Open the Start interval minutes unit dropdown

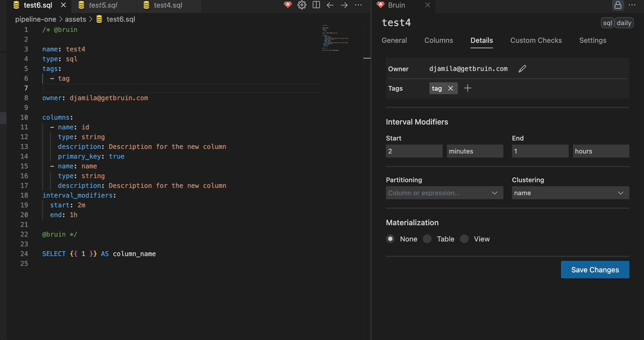[475, 151]
